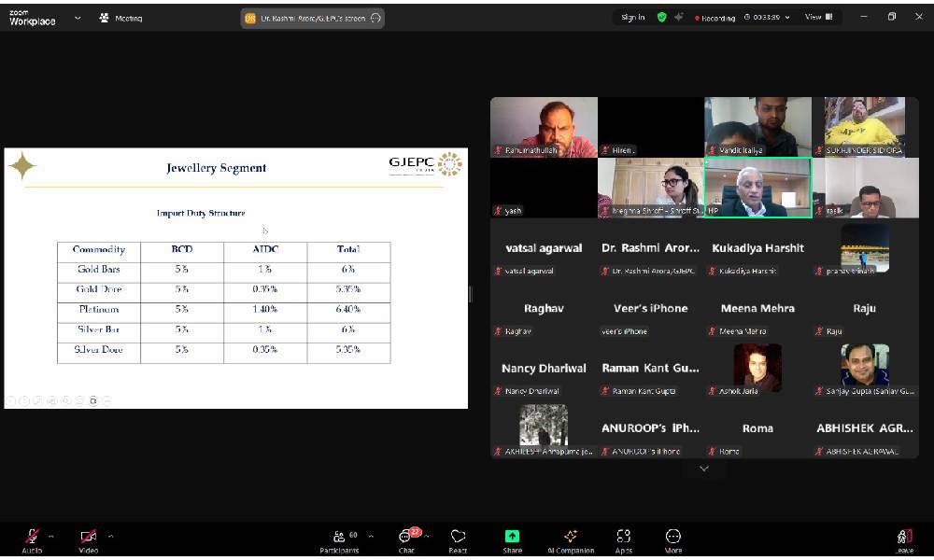
Task: Switch to the Meeting tab
Action: click(120, 17)
